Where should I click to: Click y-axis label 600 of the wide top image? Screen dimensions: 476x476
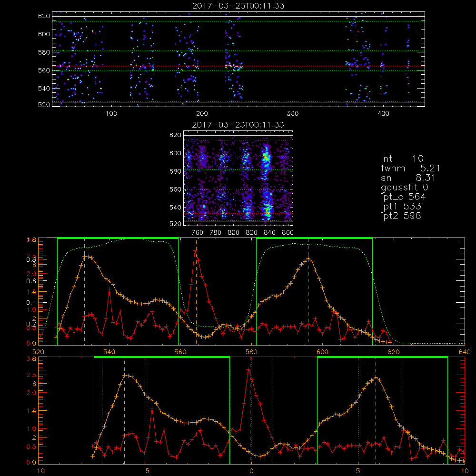coord(44,34)
